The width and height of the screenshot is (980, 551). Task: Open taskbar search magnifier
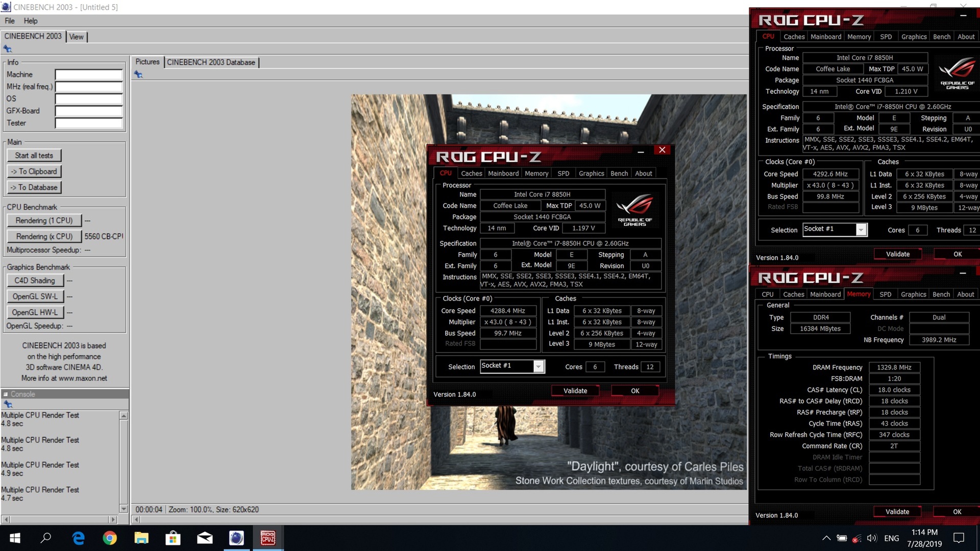46,538
